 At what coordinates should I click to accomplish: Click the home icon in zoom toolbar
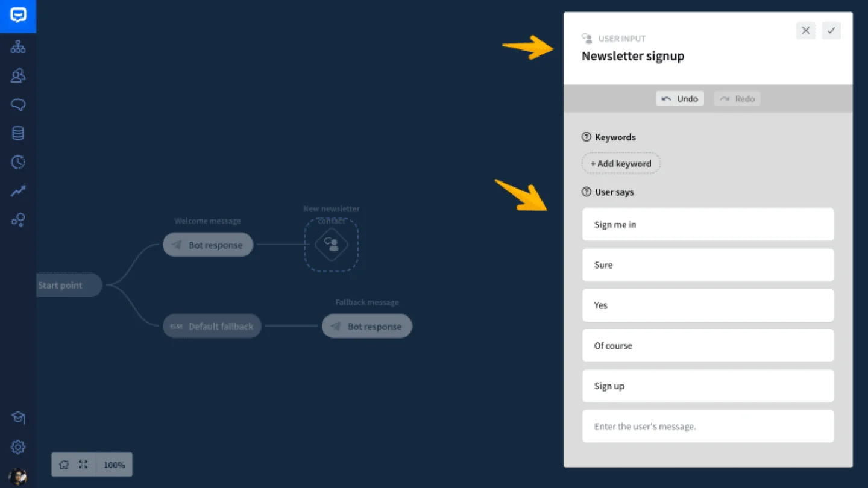64,465
